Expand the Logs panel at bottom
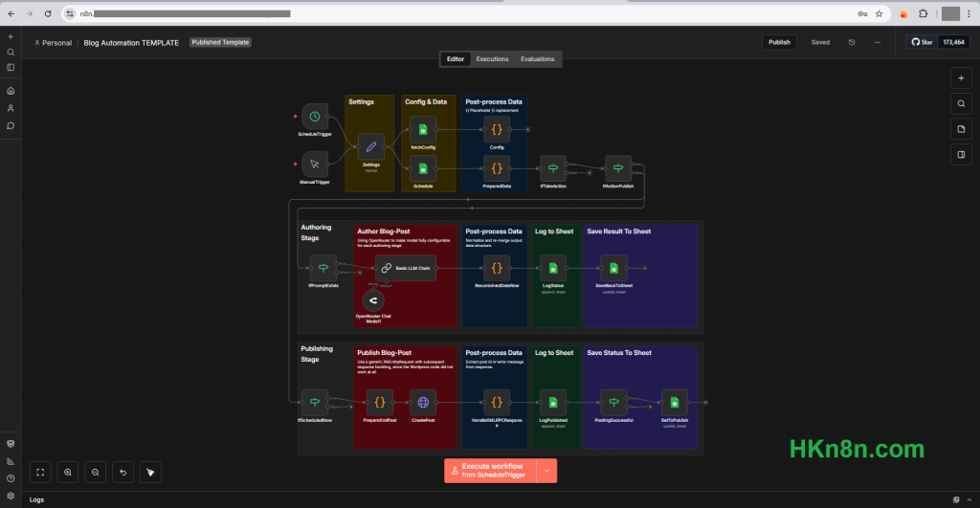 (36, 499)
